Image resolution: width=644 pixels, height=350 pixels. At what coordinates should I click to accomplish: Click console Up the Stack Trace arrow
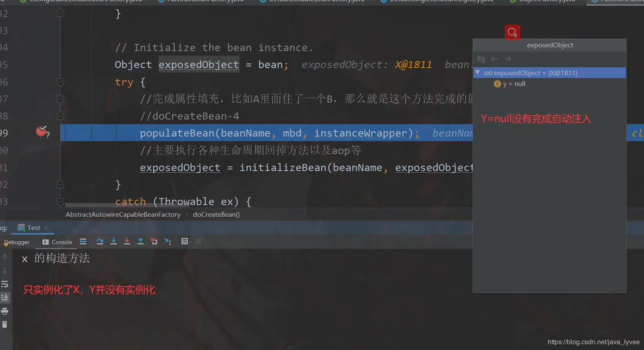(5, 257)
